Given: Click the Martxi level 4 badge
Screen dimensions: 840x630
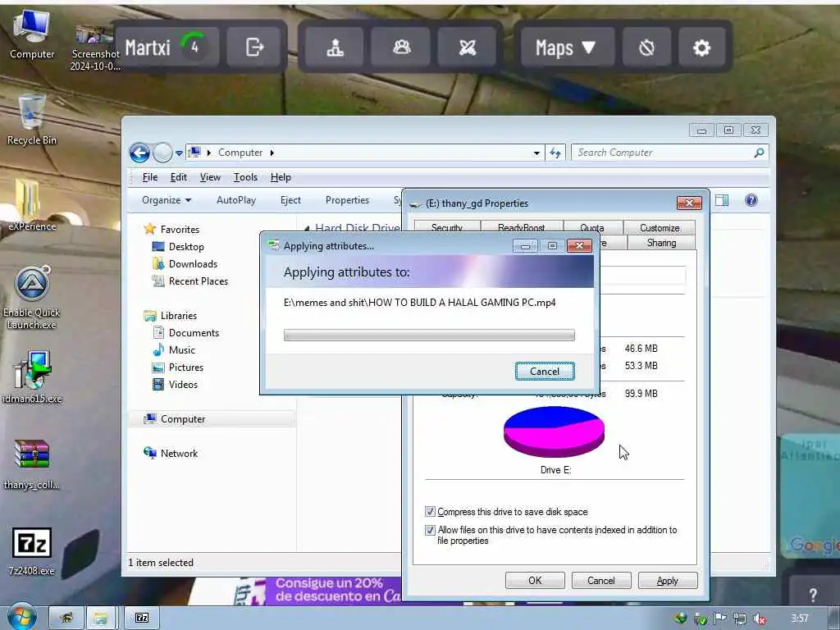Looking at the screenshot, I should tap(194, 48).
